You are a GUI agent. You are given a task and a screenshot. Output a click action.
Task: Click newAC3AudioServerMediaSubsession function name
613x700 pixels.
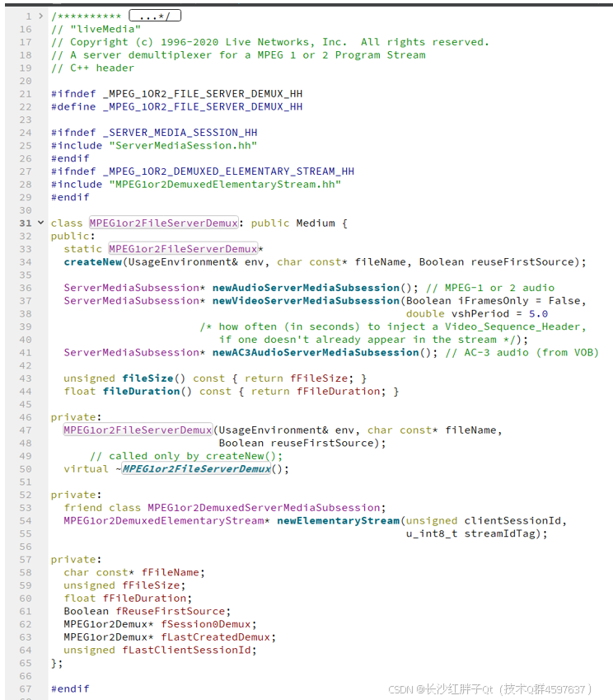[316, 353]
